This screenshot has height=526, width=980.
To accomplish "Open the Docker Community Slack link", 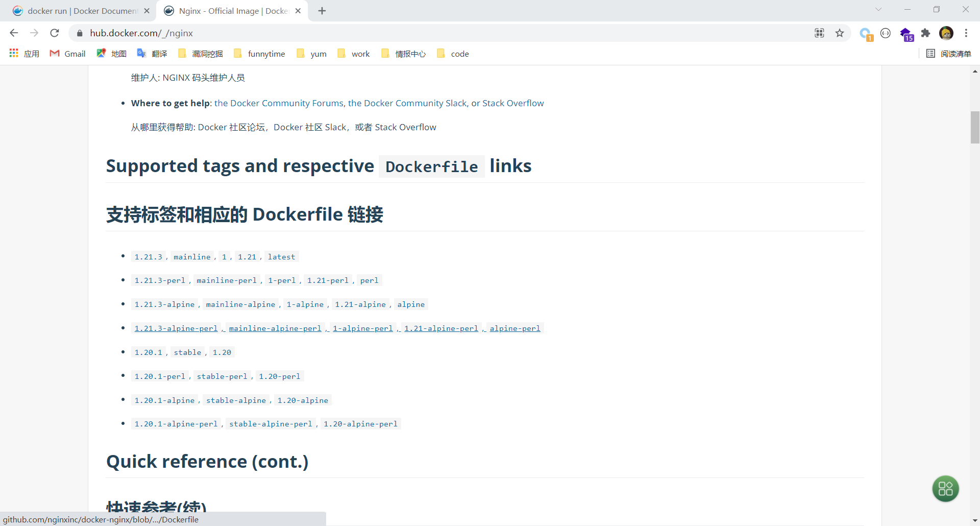I will click(x=407, y=103).
